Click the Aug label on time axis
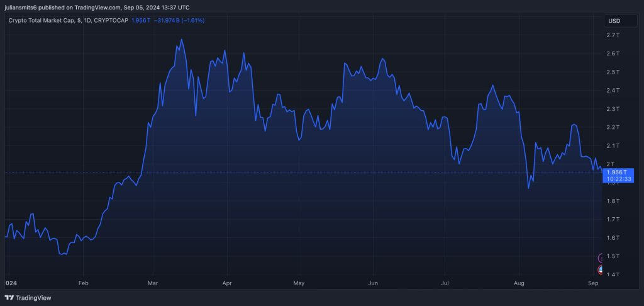 tap(519, 283)
